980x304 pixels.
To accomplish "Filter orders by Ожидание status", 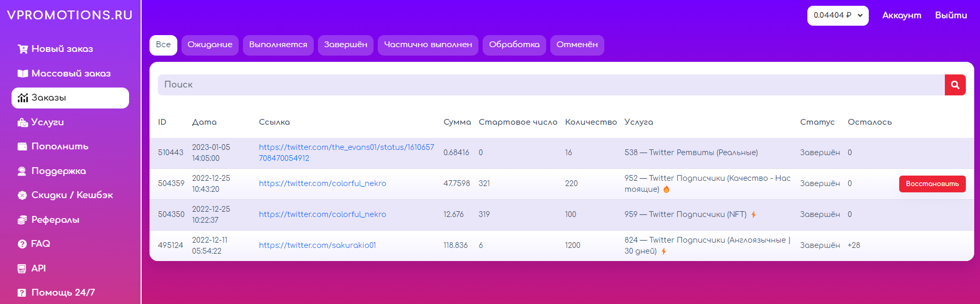I will pos(210,45).
